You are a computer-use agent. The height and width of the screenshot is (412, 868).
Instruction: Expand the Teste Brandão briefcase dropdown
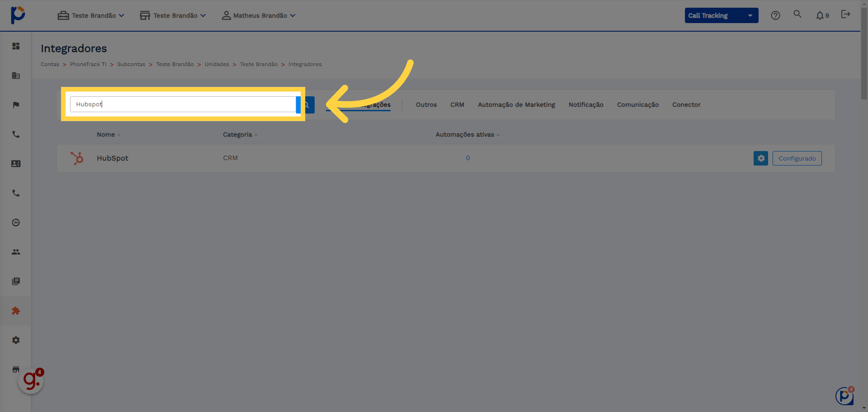[91, 15]
